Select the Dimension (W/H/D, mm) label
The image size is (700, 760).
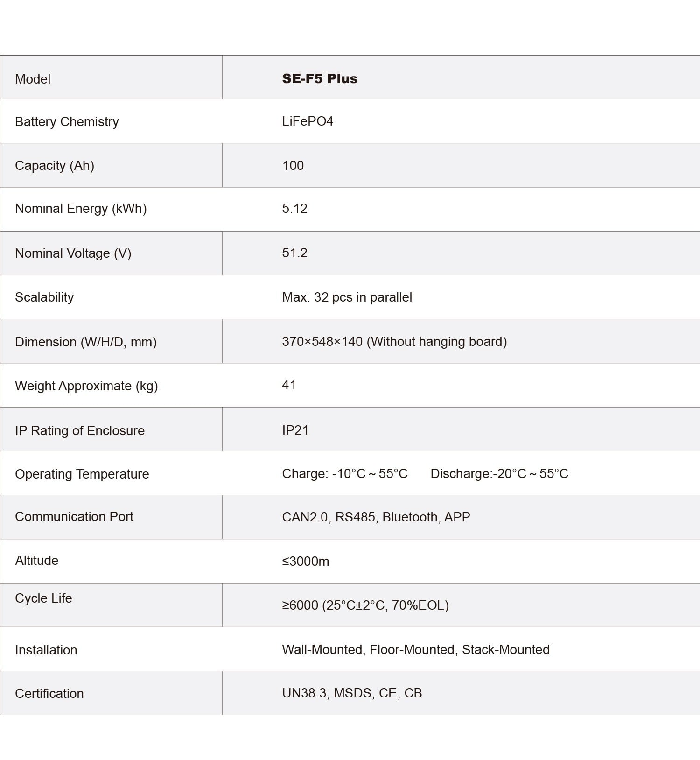click(x=86, y=342)
